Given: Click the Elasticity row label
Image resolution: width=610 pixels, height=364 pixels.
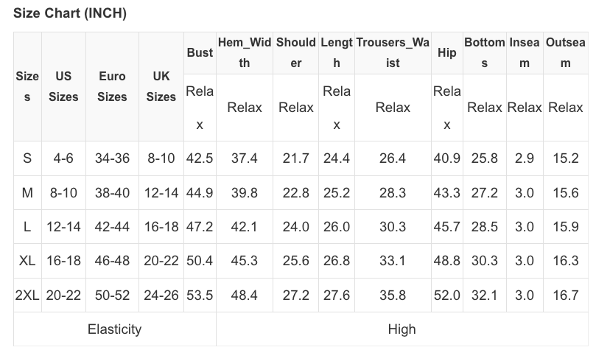Looking at the screenshot, I should click(114, 329).
